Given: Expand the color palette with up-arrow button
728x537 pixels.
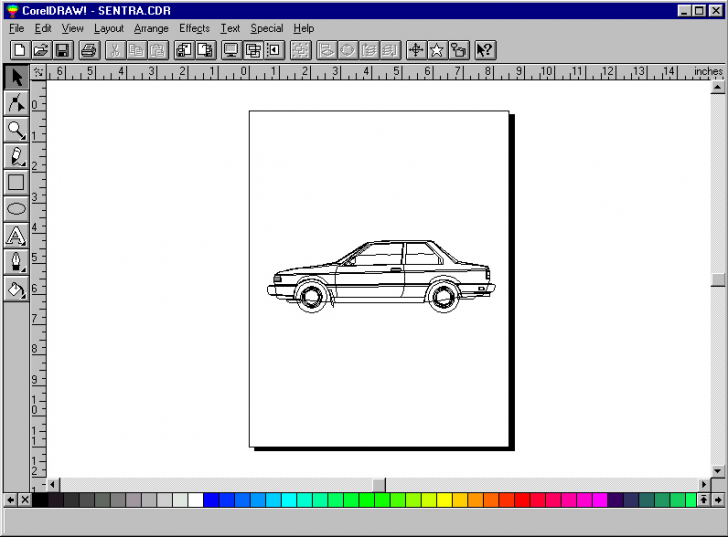Looking at the screenshot, I should tap(703, 499).
